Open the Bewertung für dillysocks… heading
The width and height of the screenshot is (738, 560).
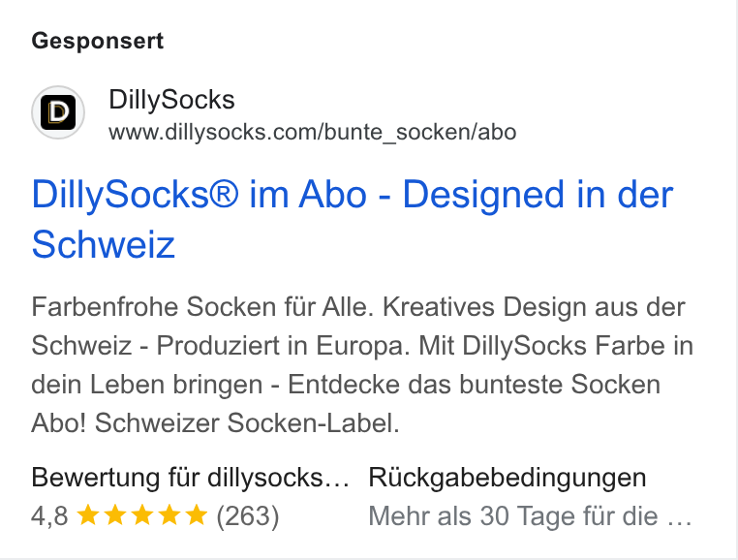coord(191,478)
